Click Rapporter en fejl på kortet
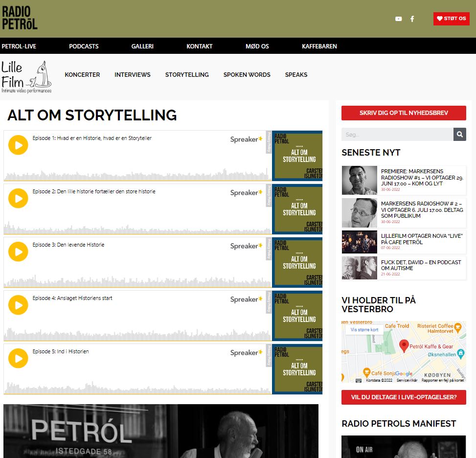Image resolution: width=476 pixels, height=458 pixels. (443, 380)
